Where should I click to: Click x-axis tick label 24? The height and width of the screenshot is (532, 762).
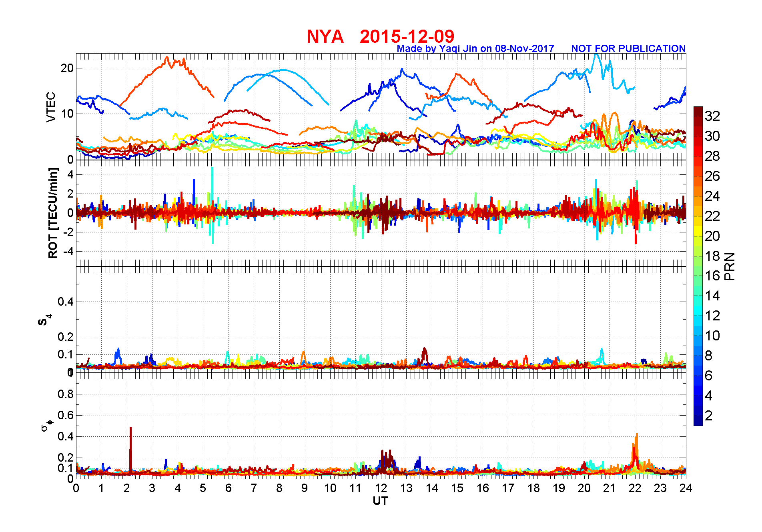[686, 488]
